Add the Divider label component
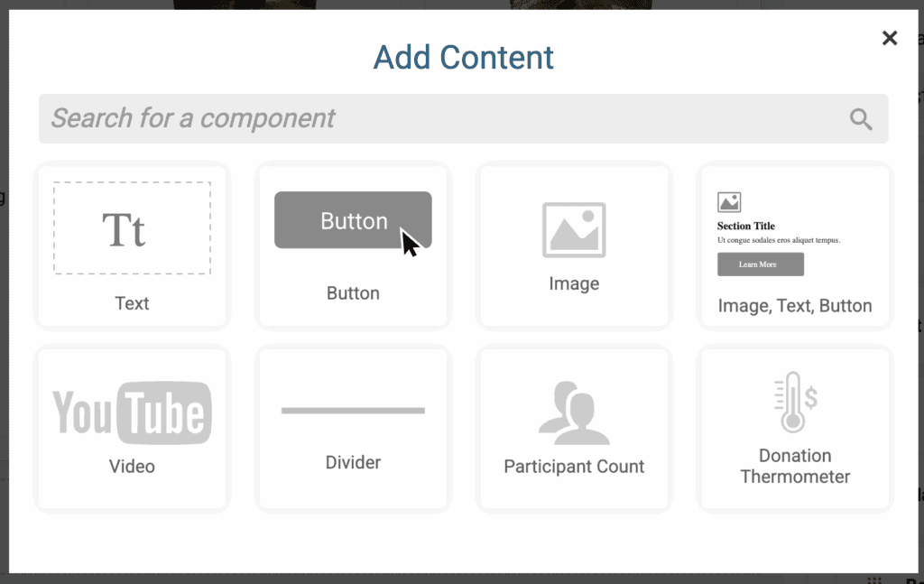Screen dimensions: 924x584 point(353,462)
